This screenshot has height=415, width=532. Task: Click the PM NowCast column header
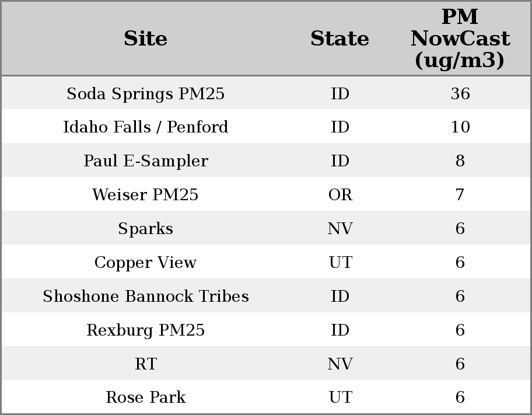tap(460, 39)
